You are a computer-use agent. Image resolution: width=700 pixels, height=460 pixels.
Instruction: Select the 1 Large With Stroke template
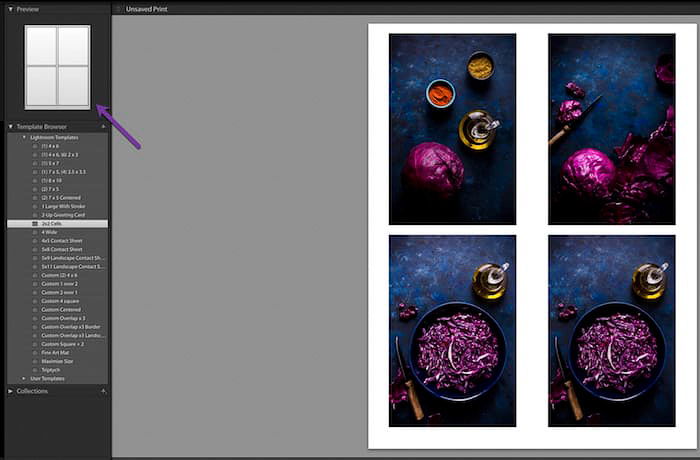(66, 205)
